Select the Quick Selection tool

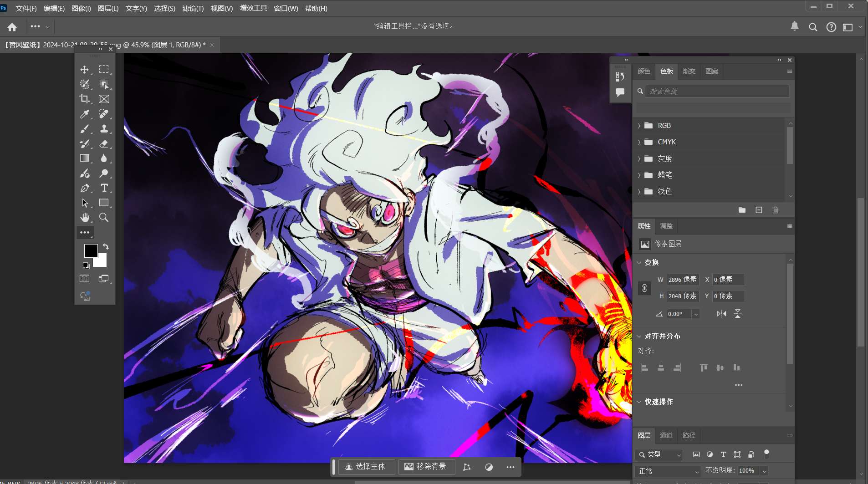point(85,84)
